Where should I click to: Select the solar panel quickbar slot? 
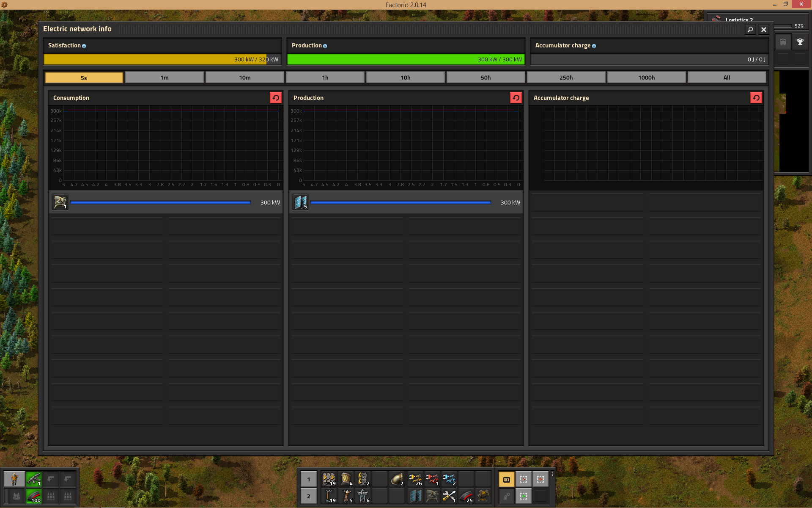click(415, 496)
